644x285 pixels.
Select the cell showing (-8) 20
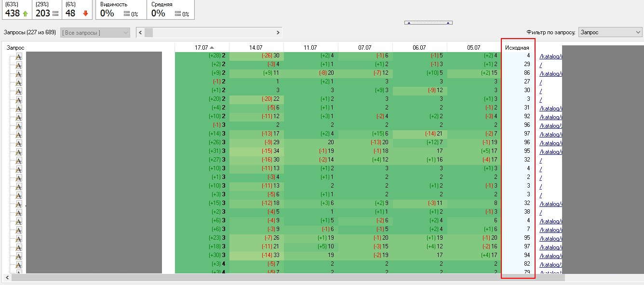tap(311, 73)
